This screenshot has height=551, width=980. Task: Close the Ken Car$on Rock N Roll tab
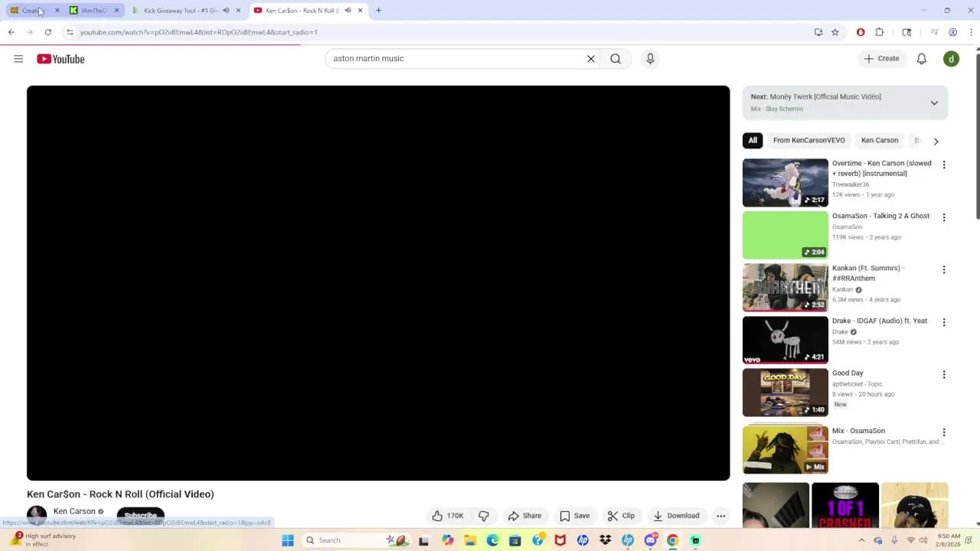tap(360, 11)
